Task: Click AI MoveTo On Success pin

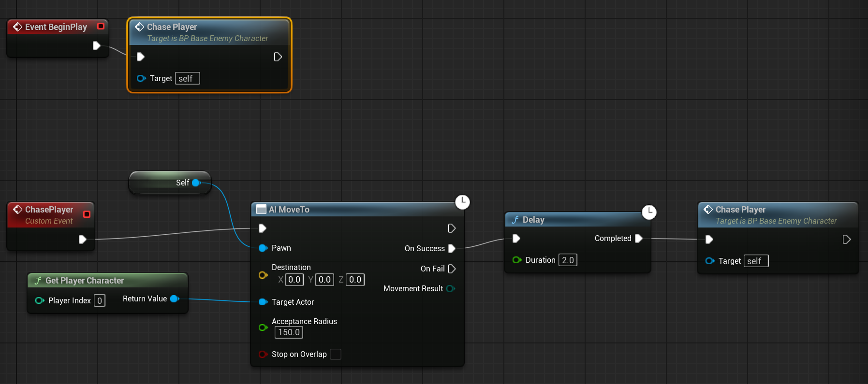Action: coord(452,248)
